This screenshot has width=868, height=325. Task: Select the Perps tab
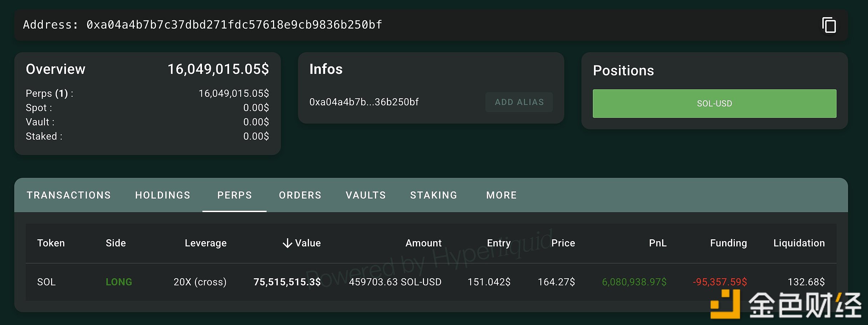234,195
